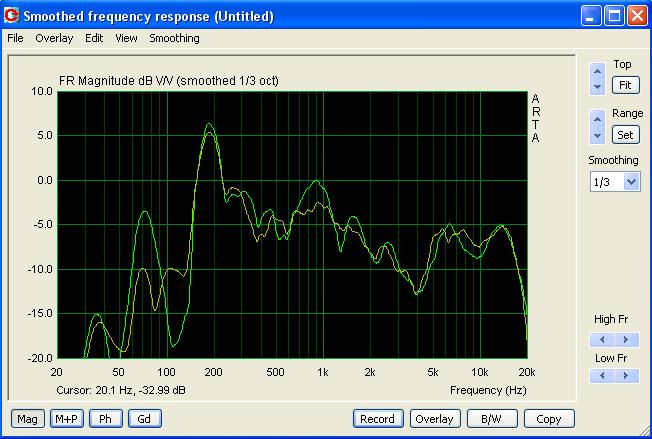The width and height of the screenshot is (652, 439).
Task: Switch to Gd group delay view
Action: coord(144,419)
